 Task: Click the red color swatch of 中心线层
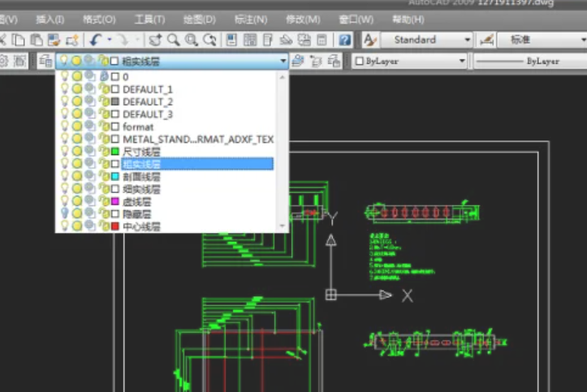pyautogui.click(x=114, y=226)
